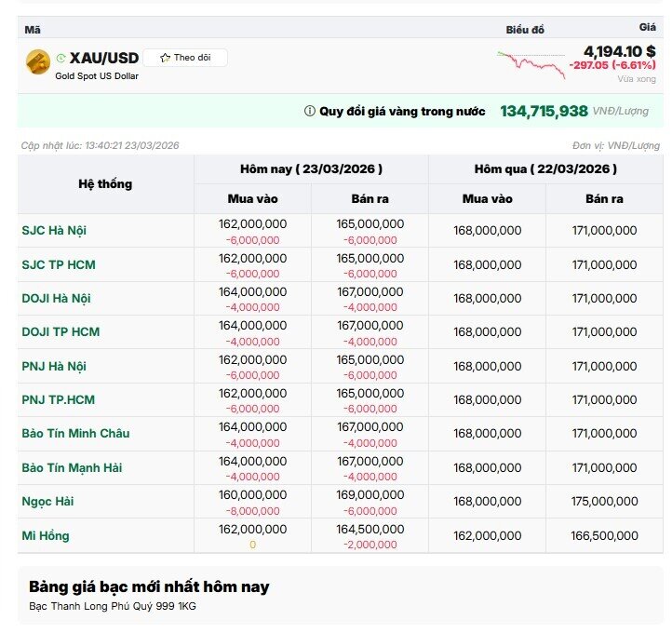
Task: Click the Bán ra header under Hôm nay
Action: click(x=370, y=199)
